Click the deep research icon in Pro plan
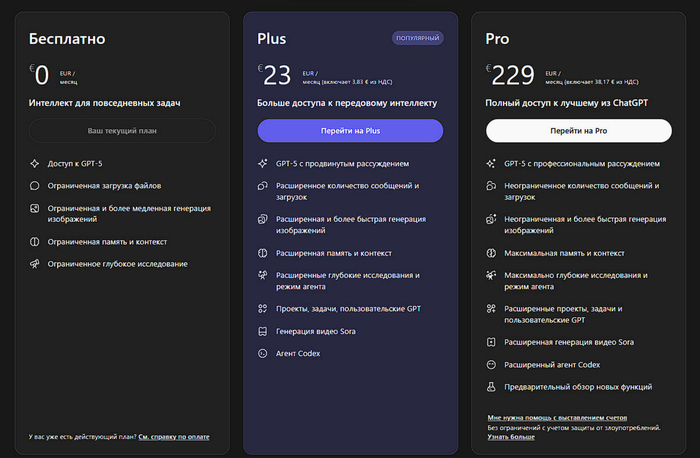This screenshot has height=458, width=700. [491, 275]
